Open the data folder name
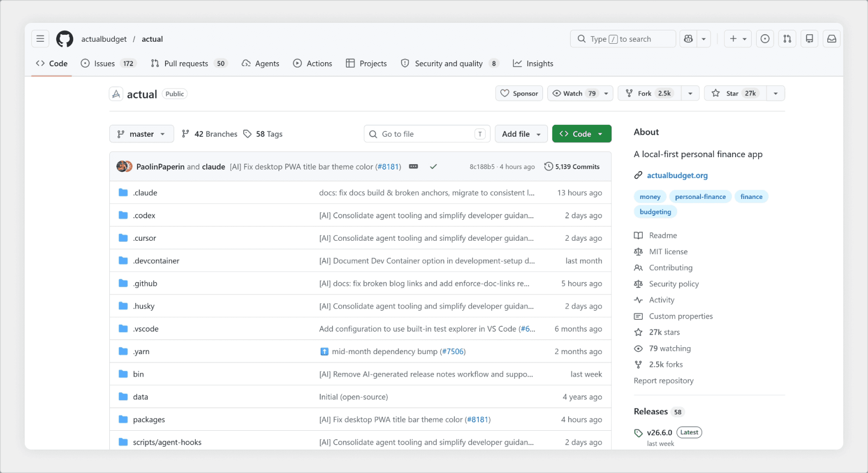Image resolution: width=868 pixels, height=473 pixels. coord(141,397)
